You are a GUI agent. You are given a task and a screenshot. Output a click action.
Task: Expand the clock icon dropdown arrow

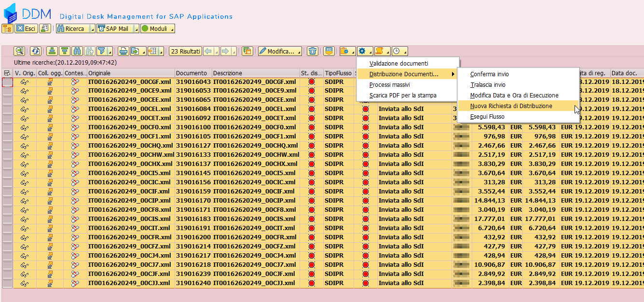coord(405,51)
